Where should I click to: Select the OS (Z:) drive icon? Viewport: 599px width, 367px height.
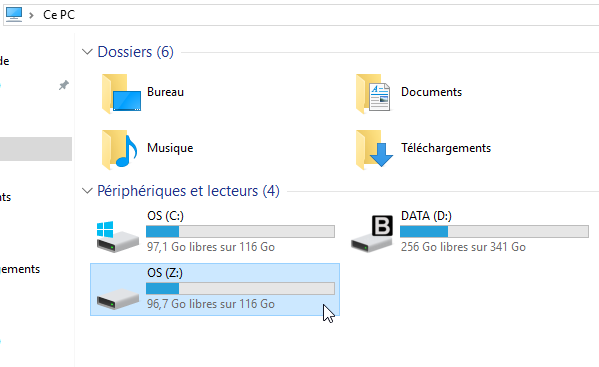[118, 299]
